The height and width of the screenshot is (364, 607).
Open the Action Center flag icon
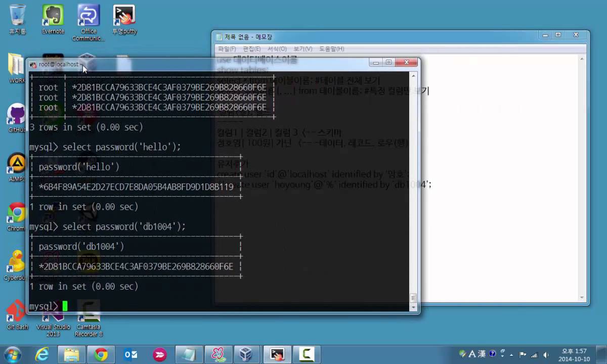[523, 354]
